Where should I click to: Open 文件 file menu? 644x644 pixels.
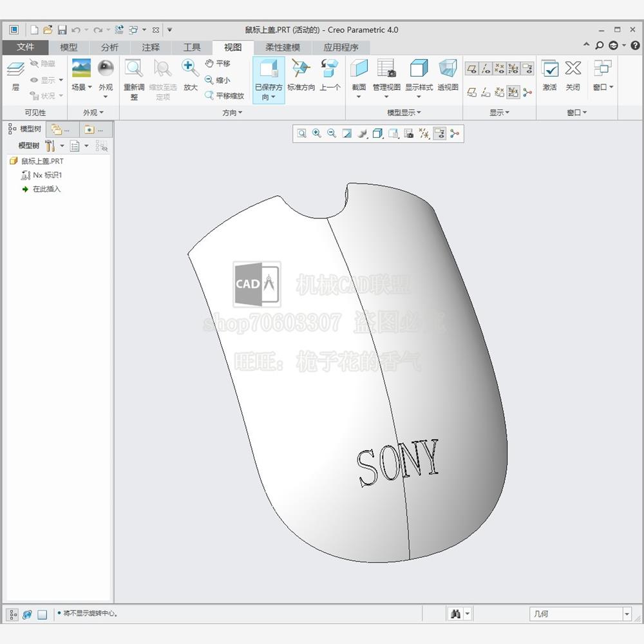pyautogui.click(x=26, y=47)
